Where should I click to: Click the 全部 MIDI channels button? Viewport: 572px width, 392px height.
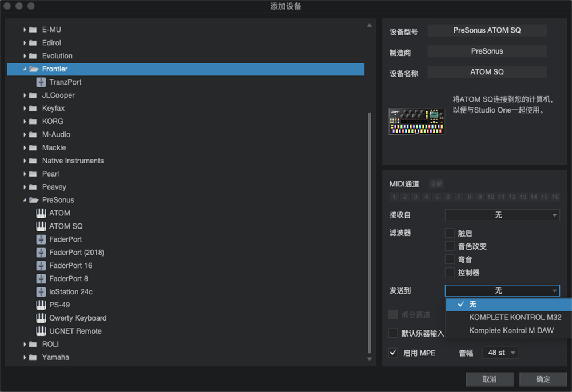[436, 183]
